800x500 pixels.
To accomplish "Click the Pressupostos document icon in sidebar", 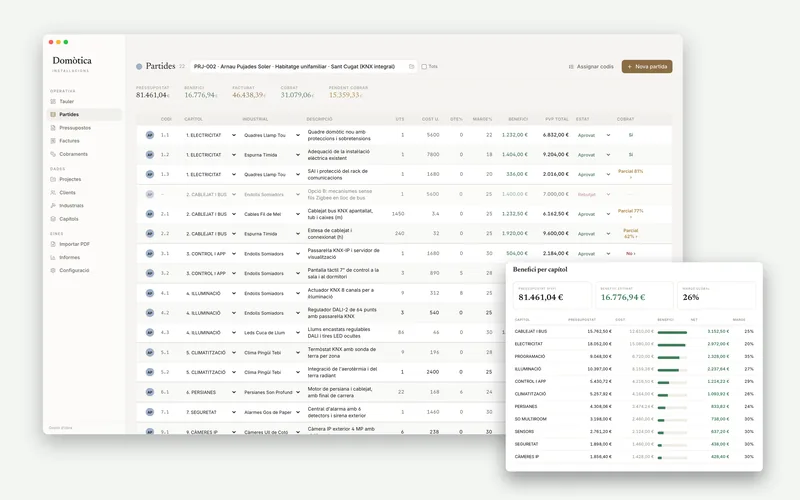I will point(53,128).
